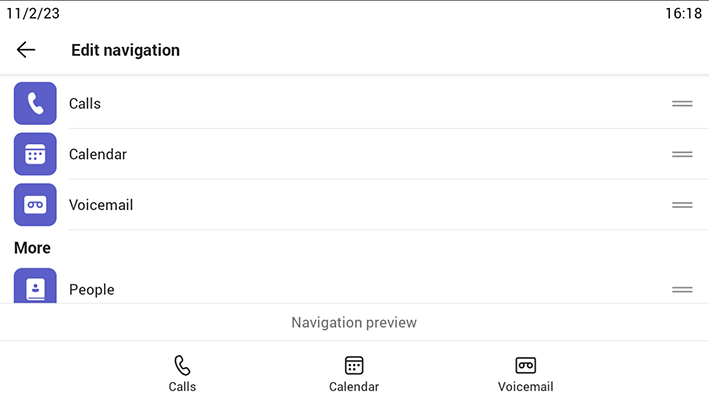
Task: Click the purple Calls phone icon
Action: pos(35,103)
